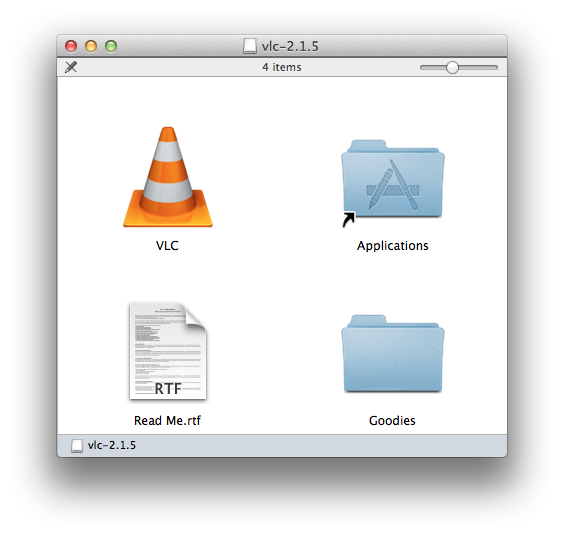Select the Read Me RTF document icon
The height and width of the screenshot is (536, 564).
pyautogui.click(x=168, y=351)
